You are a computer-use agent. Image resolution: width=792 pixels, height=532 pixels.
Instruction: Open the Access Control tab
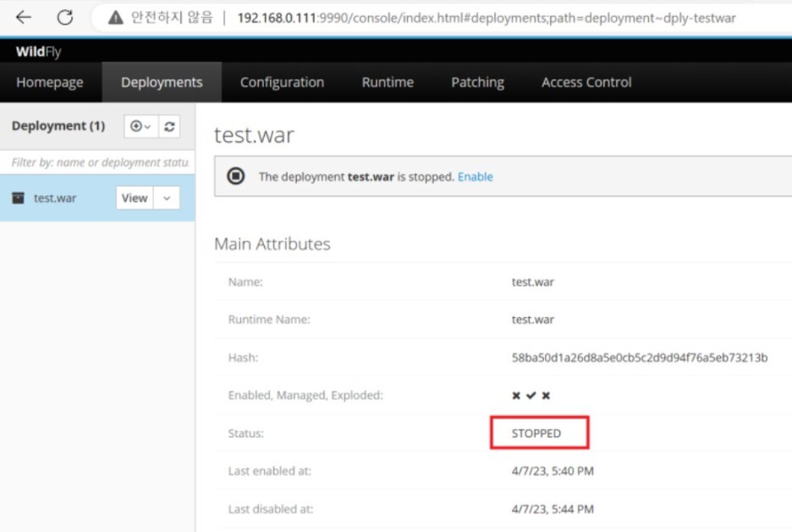pyautogui.click(x=586, y=82)
